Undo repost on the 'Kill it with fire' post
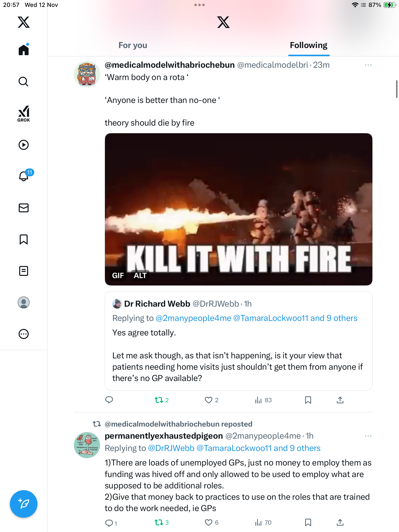Viewport: 399px width, 532px height. 159,400
